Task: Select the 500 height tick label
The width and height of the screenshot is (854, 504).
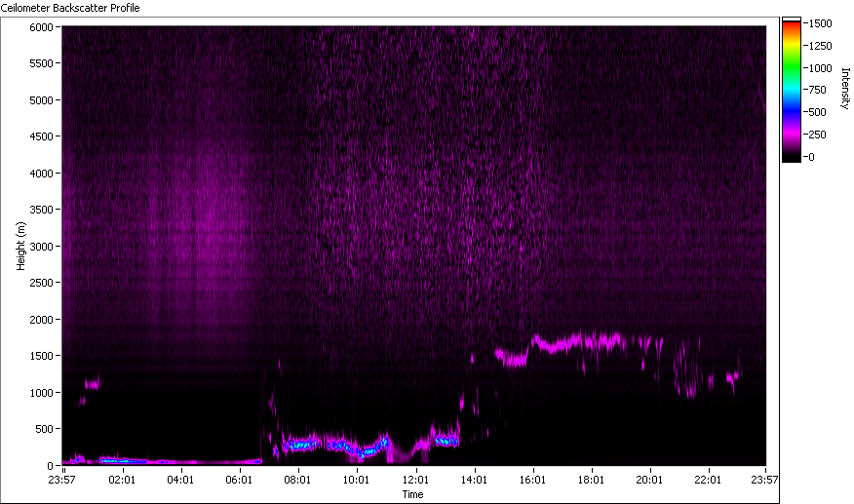Action: coord(44,429)
